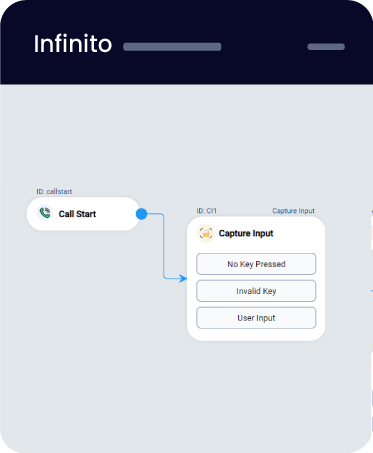Select the No Key Pressed branch

[256, 264]
